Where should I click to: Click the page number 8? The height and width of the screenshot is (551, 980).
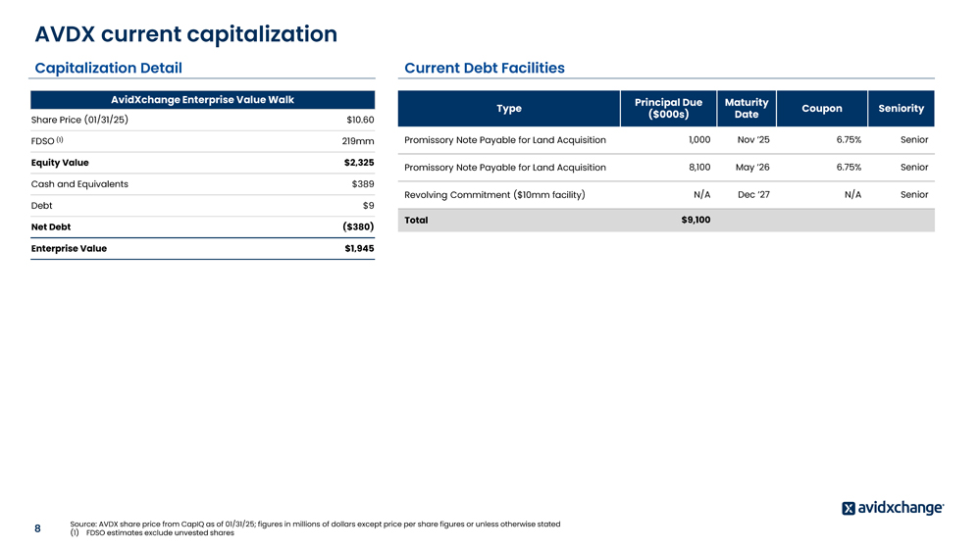click(x=37, y=528)
